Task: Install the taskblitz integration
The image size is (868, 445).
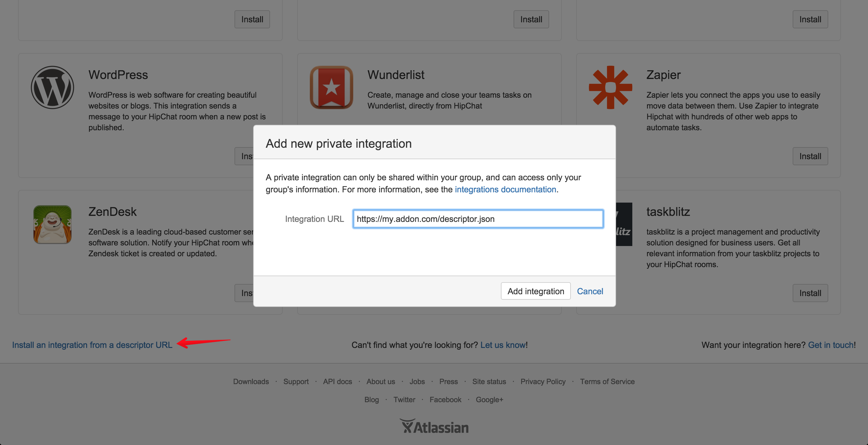Action: [810, 293]
